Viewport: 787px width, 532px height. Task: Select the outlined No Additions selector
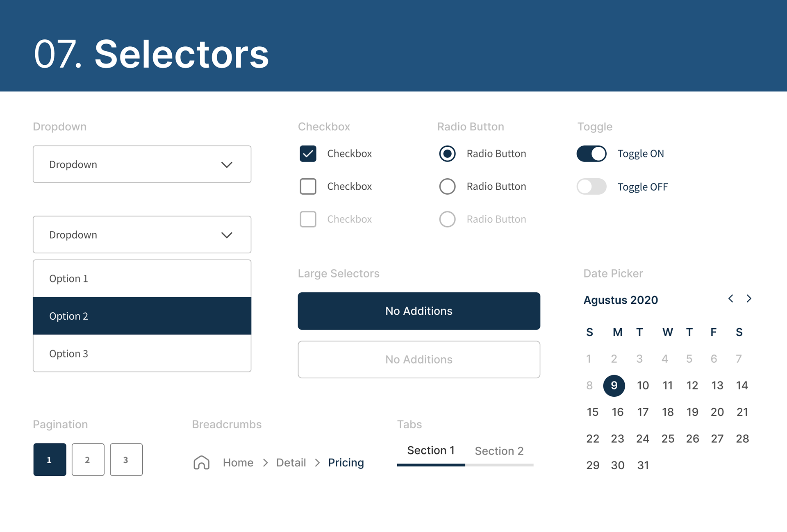click(x=419, y=359)
